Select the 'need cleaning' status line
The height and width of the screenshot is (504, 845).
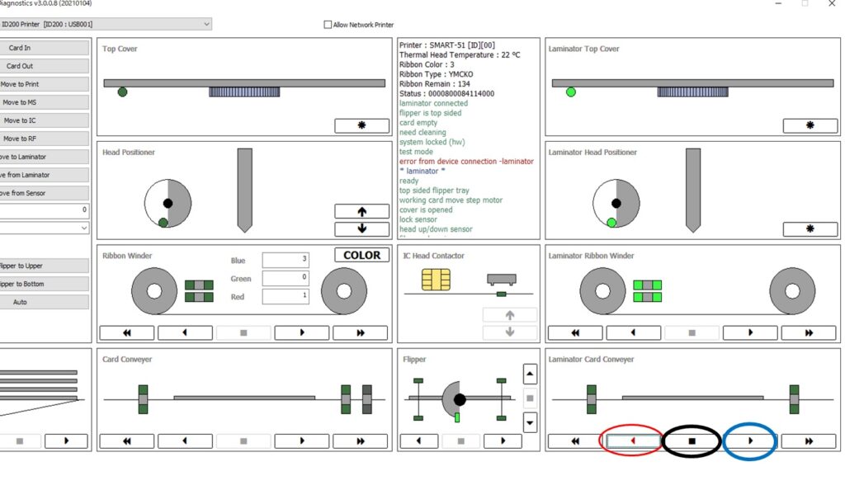pyautogui.click(x=422, y=132)
